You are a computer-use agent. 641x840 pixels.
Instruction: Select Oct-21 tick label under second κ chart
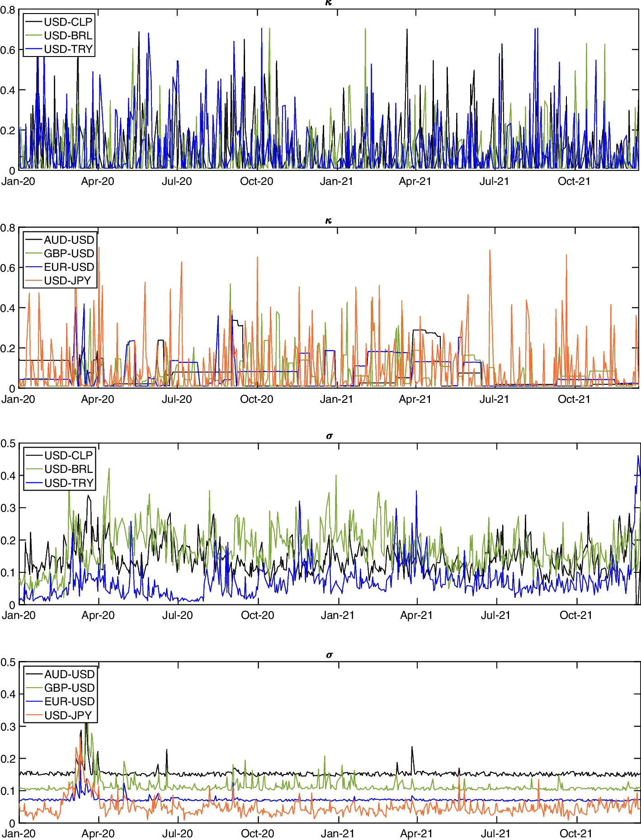574,399
